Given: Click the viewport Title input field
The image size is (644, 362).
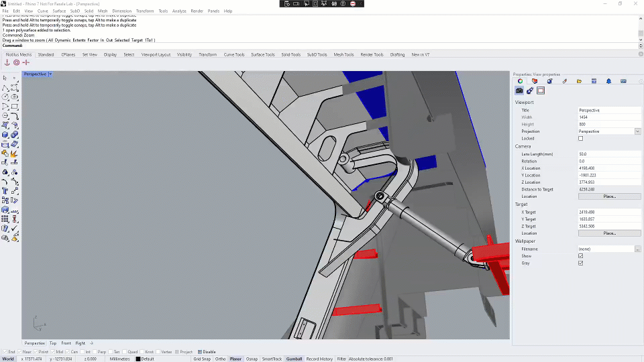Looking at the screenshot, I should 610,111.
